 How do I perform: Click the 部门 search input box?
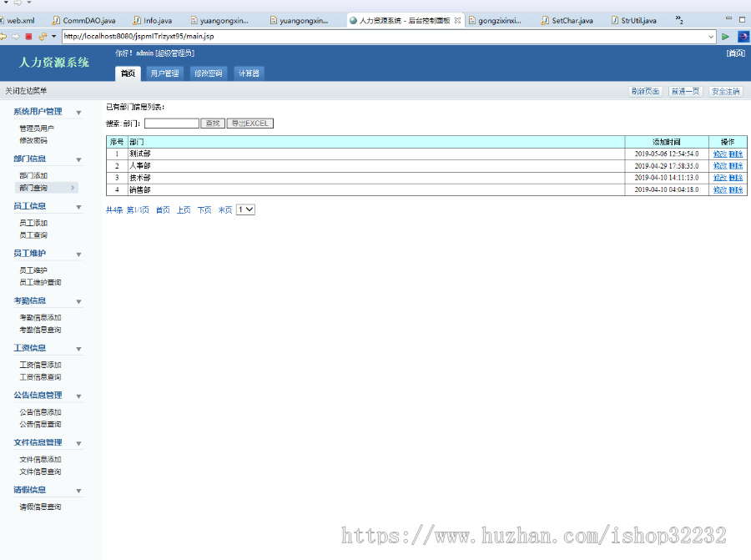click(171, 124)
